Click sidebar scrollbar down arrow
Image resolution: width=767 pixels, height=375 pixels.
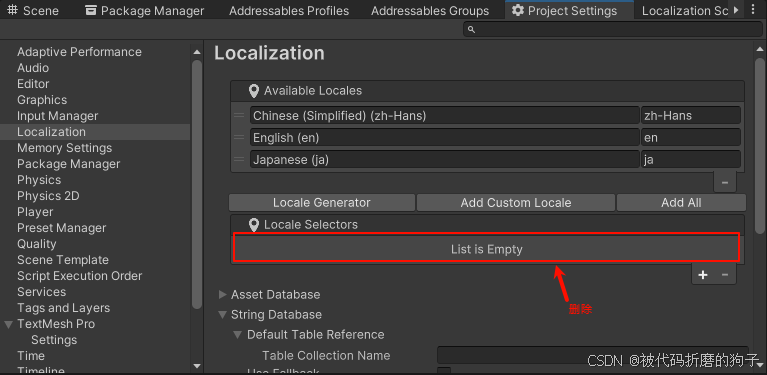coord(197,366)
